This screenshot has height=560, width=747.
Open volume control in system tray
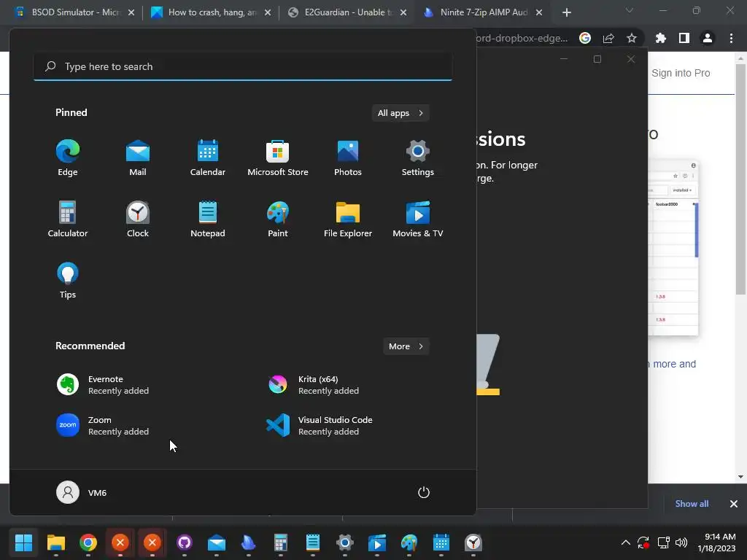[x=681, y=542]
